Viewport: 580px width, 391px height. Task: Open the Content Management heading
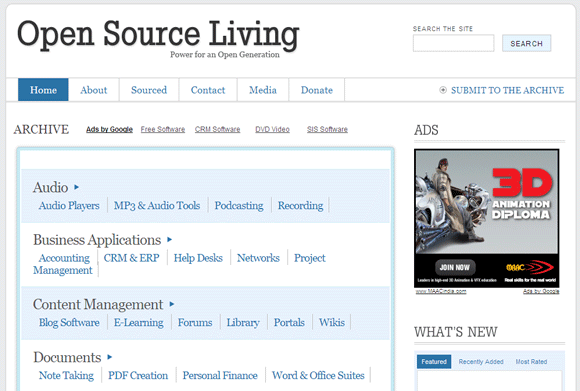pos(98,304)
